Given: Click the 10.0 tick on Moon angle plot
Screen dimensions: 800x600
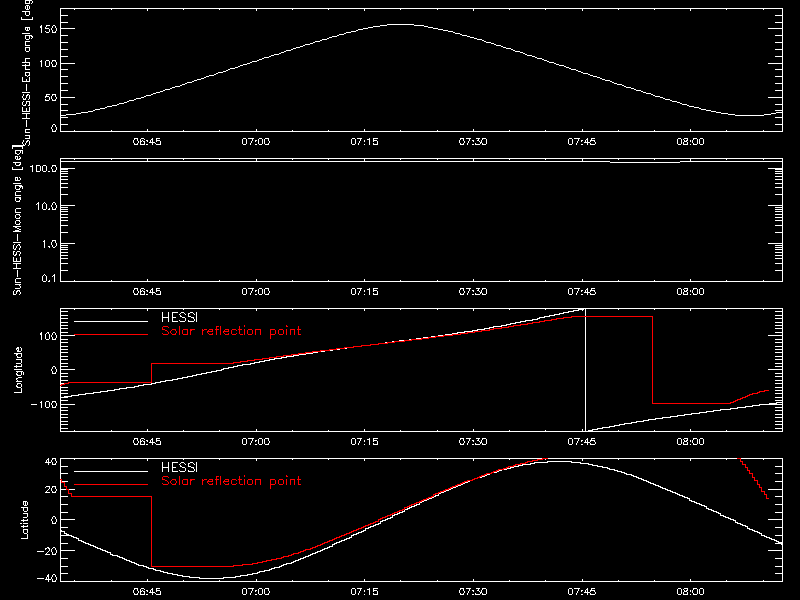Looking at the screenshot, I should (46, 207).
